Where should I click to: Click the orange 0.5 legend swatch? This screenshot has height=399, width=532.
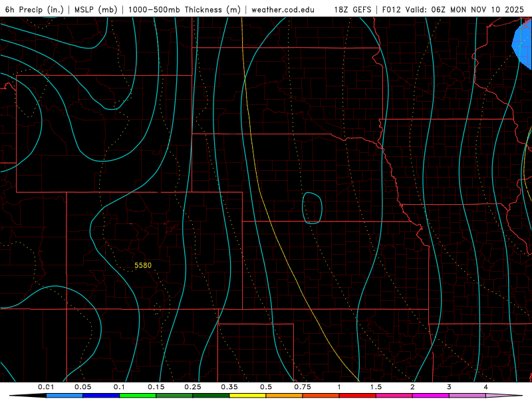pyautogui.click(x=285, y=396)
